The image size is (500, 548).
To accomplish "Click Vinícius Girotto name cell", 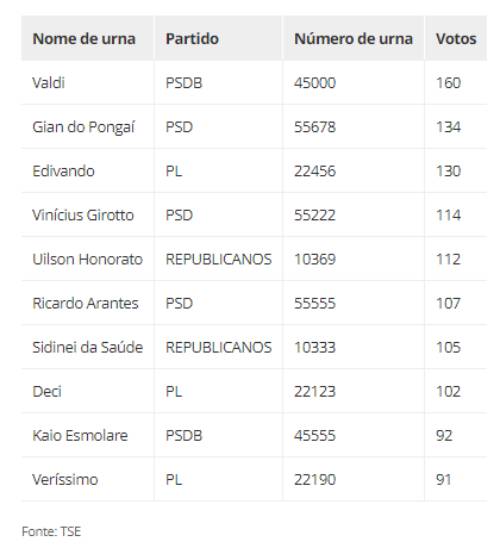I will point(83,215).
